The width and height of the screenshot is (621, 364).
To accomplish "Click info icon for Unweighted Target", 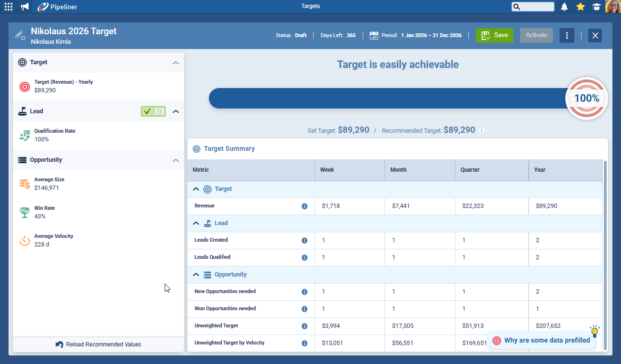I will [305, 326].
